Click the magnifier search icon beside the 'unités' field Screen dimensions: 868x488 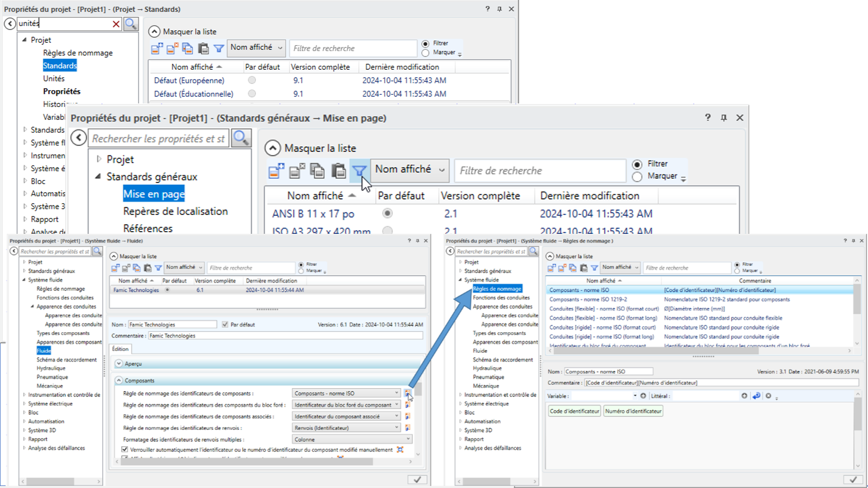click(x=131, y=23)
